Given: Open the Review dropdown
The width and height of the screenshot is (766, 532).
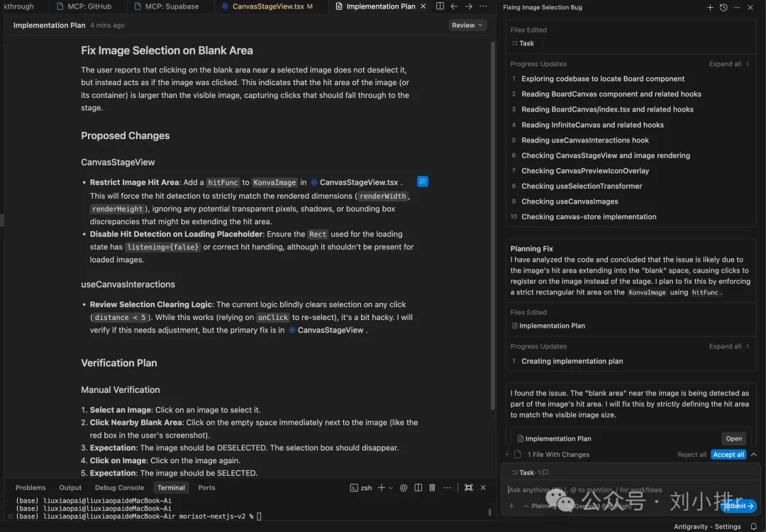Looking at the screenshot, I should click(x=467, y=25).
